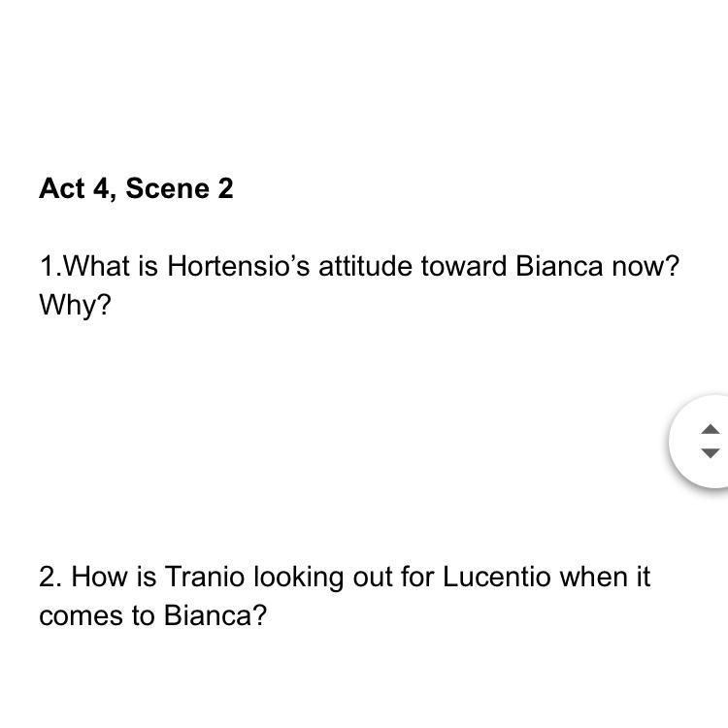Click the word toward in question one

463,266
